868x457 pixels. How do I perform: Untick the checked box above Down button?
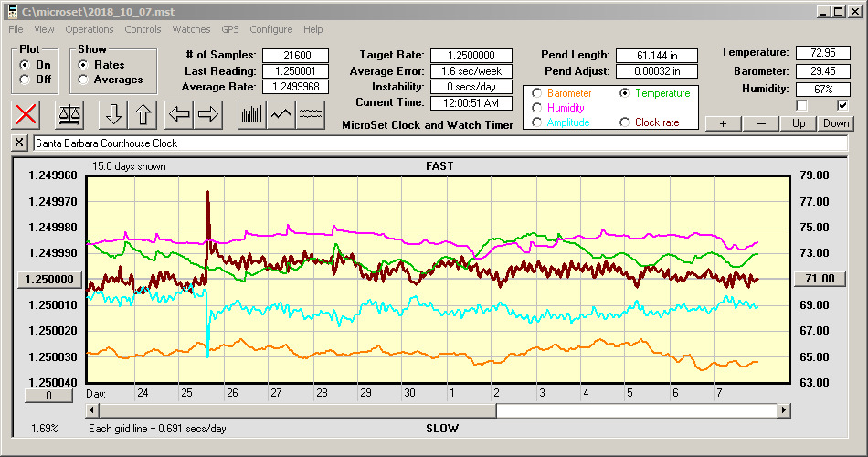point(842,105)
